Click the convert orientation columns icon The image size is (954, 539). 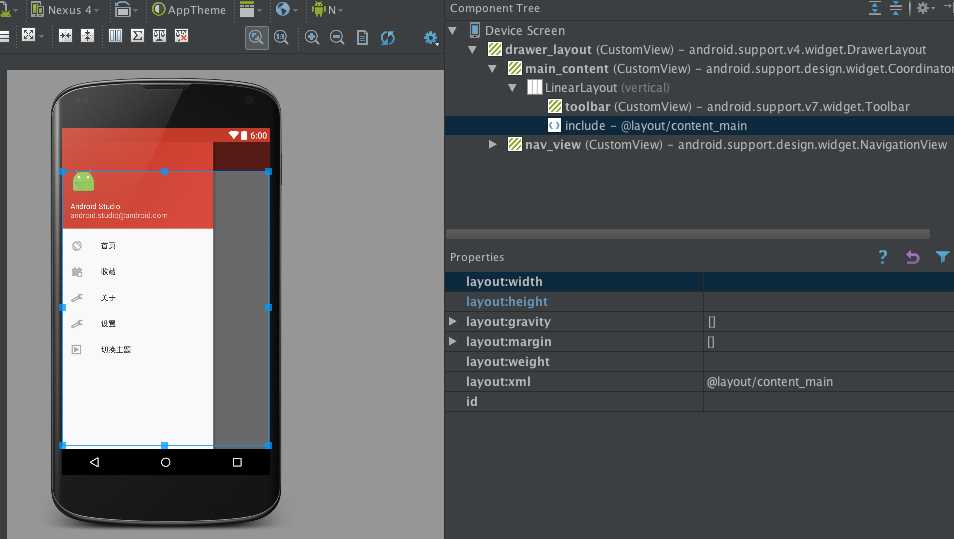(x=115, y=36)
